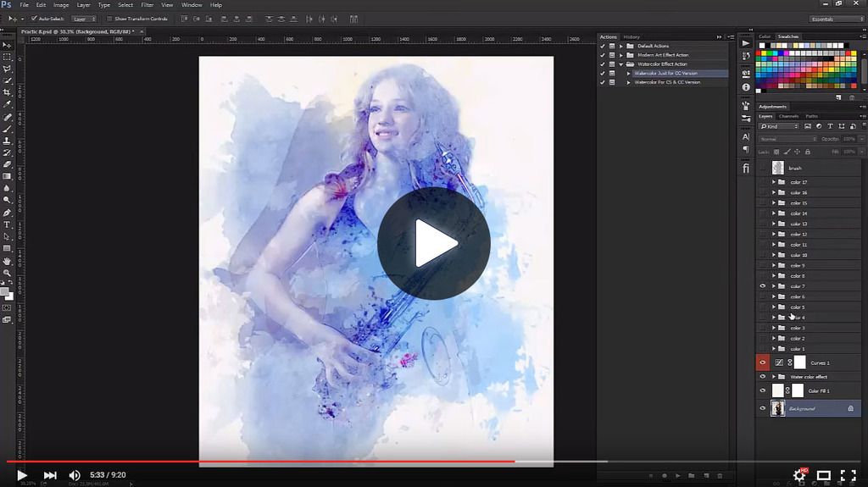Switch to the Color tab
Image resolution: width=868 pixels, height=487 pixels.
(765, 36)
